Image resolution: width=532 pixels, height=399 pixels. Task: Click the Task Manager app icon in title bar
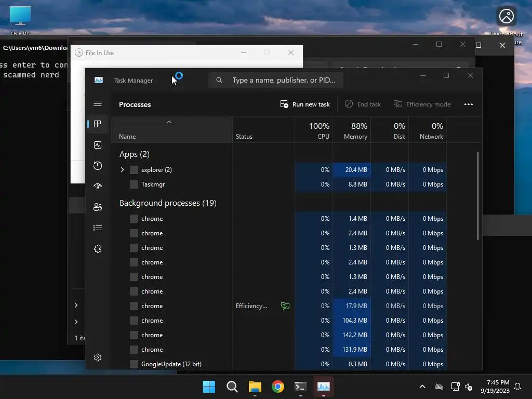tap(99, 80)
